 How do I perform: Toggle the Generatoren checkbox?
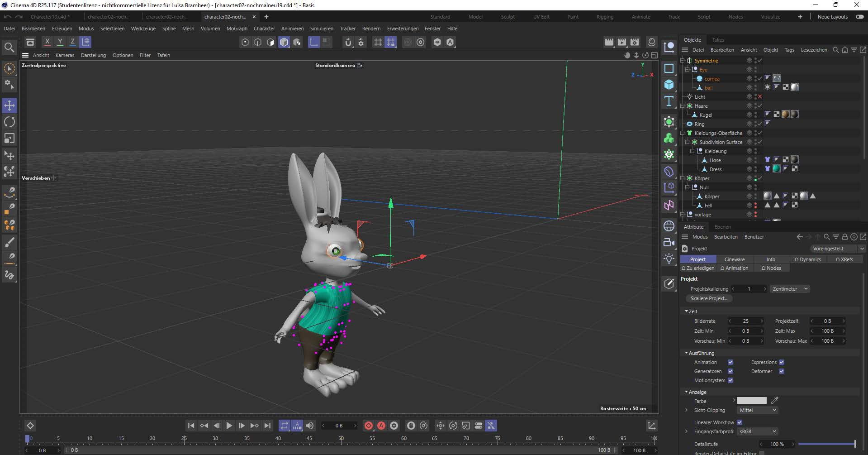(x=730, y=371)
